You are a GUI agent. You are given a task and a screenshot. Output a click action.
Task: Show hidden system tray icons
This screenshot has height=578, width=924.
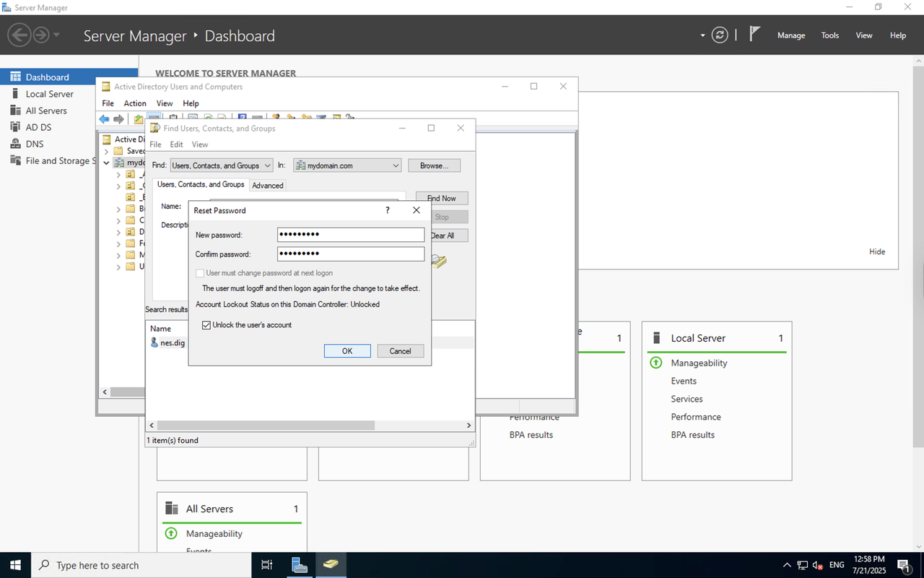786,565
